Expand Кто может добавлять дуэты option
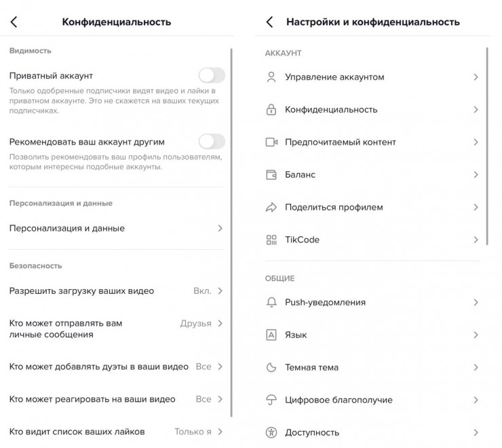 pos(115,367)
